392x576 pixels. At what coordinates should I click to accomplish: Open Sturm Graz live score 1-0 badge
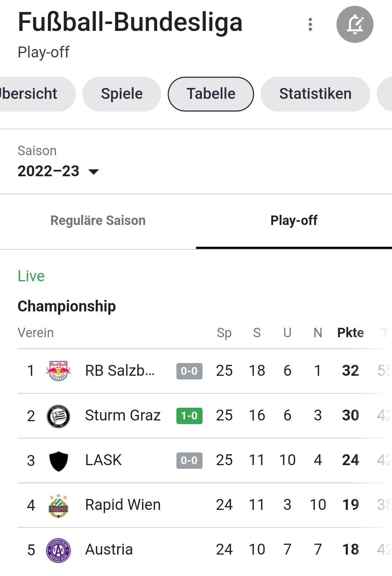[189, 416]
